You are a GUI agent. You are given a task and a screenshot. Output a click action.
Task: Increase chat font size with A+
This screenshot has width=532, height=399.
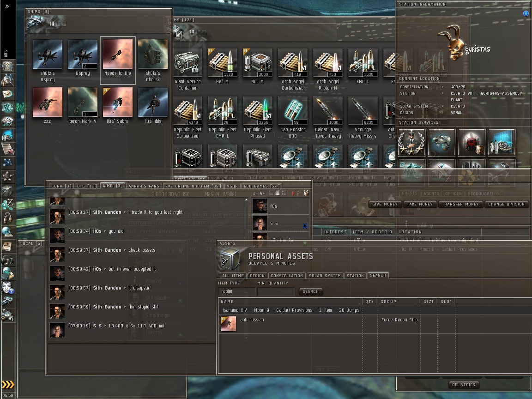[262, 193]
